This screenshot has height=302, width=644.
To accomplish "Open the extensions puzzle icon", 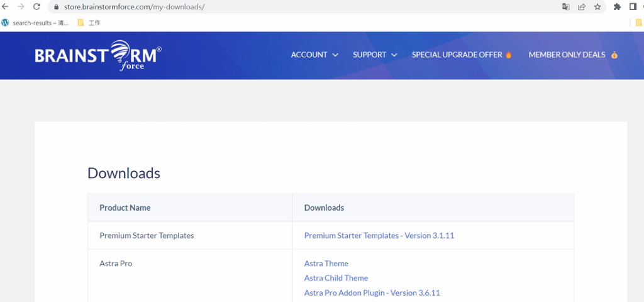I will [x=617, y=7].
